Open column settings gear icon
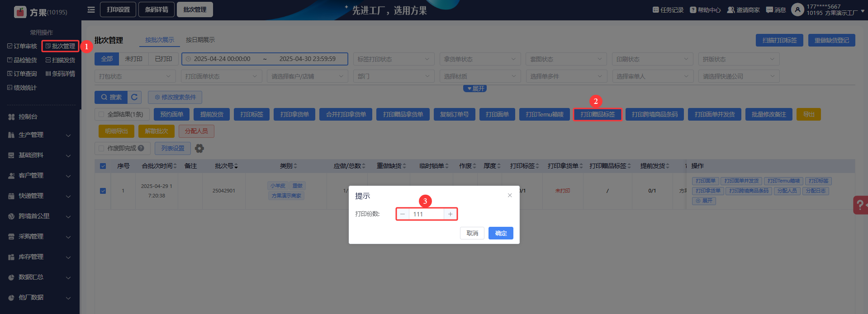The height and width of the screenshot is (314, 868). click(199, 148)
